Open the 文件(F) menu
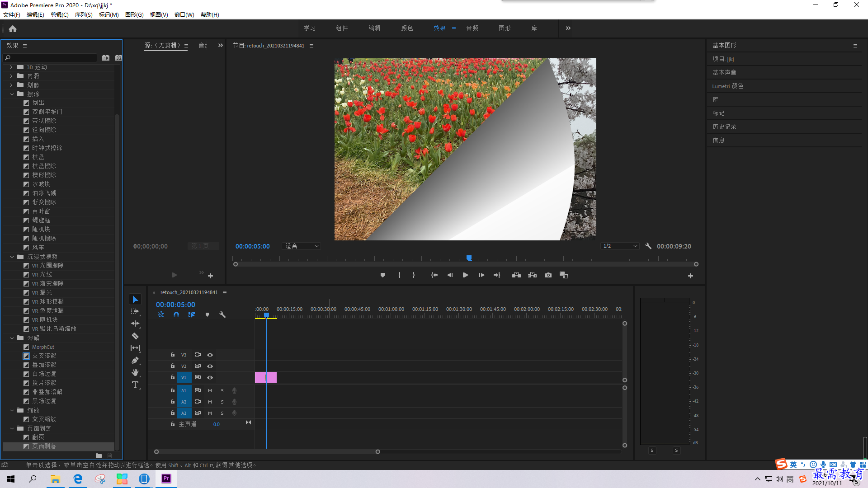 pyautogui.click(x=12, y=14)
